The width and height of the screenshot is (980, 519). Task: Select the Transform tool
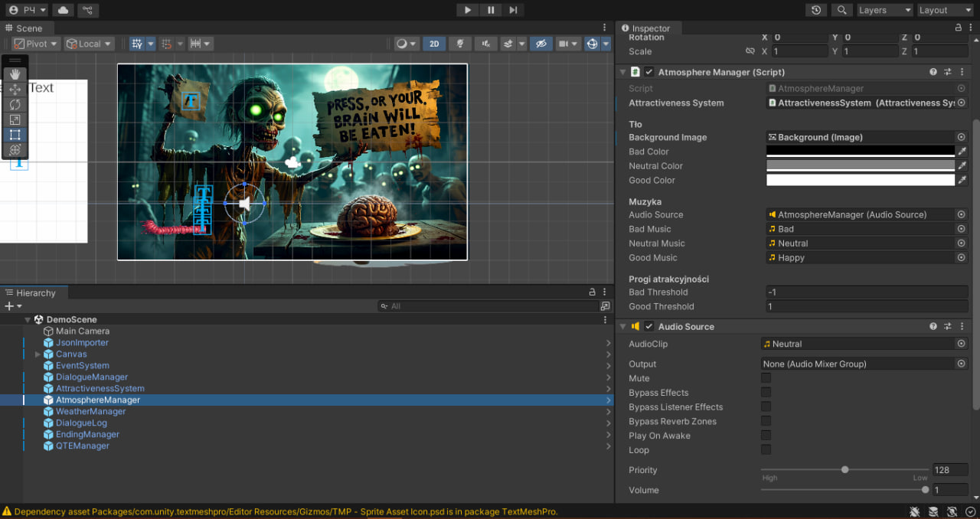tap(15, 150)
